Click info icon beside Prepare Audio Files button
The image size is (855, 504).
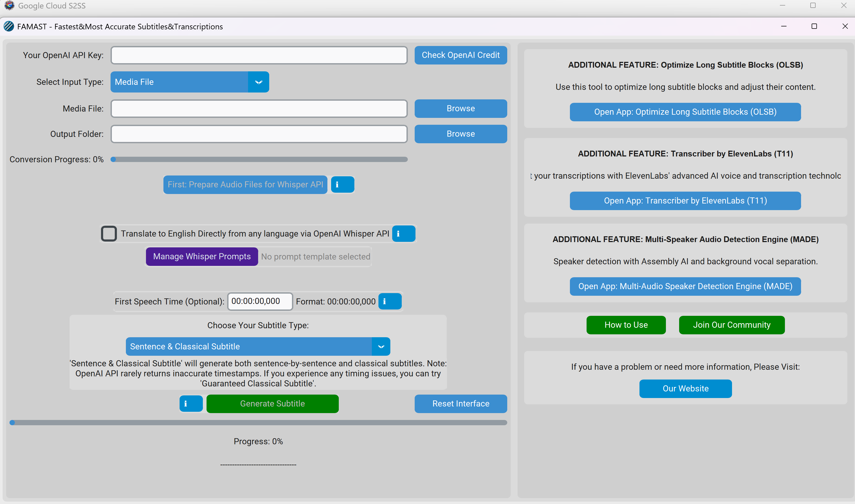[x=342, y=184]
